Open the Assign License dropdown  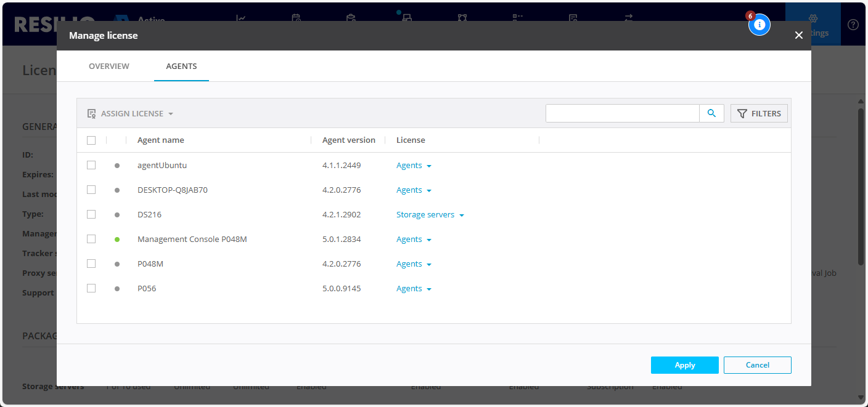tap(130, 114)
